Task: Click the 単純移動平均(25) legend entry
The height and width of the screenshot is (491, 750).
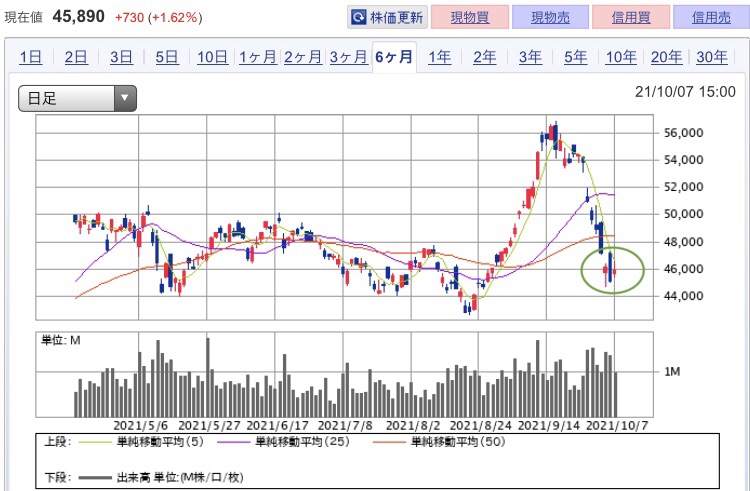Action: [302, 442]
